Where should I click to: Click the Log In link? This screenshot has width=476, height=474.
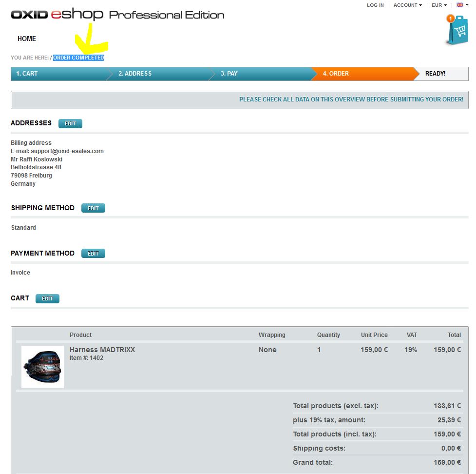pos(375,5)
